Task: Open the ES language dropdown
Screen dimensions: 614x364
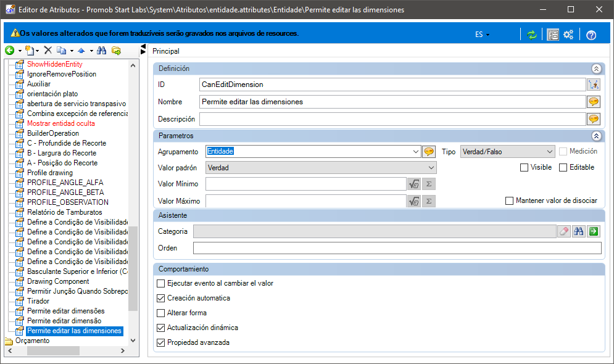Action: [x=483, y=35]
